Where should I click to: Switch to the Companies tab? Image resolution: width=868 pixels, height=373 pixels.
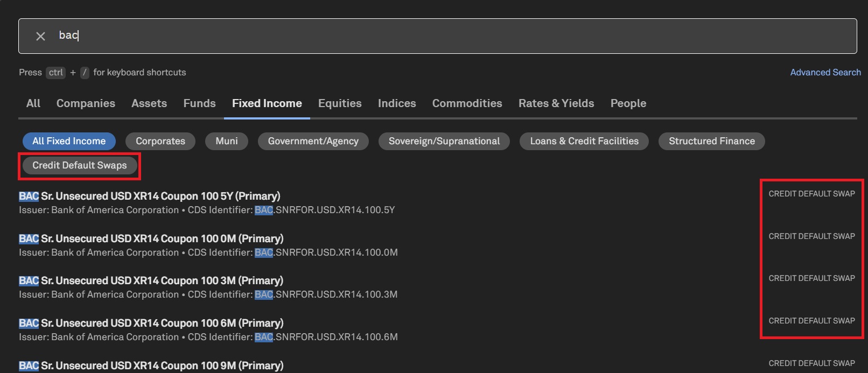(x=86, y=103)
